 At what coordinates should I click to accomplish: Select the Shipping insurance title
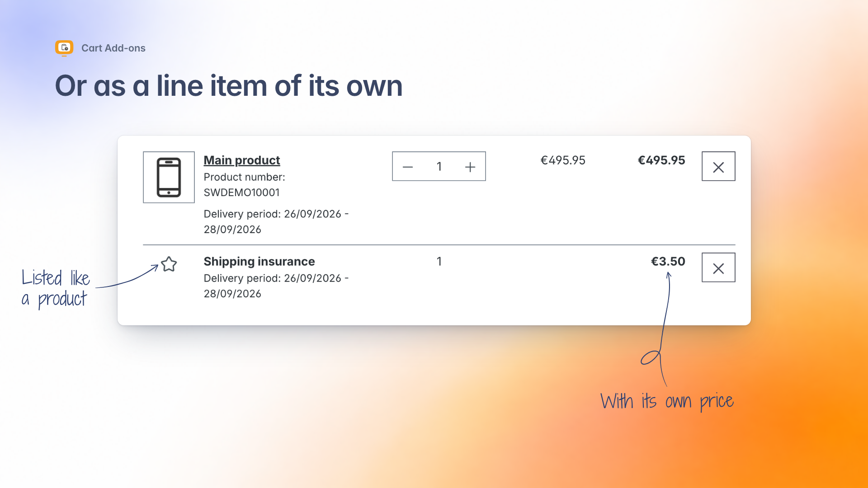click(x=259, y=262)
